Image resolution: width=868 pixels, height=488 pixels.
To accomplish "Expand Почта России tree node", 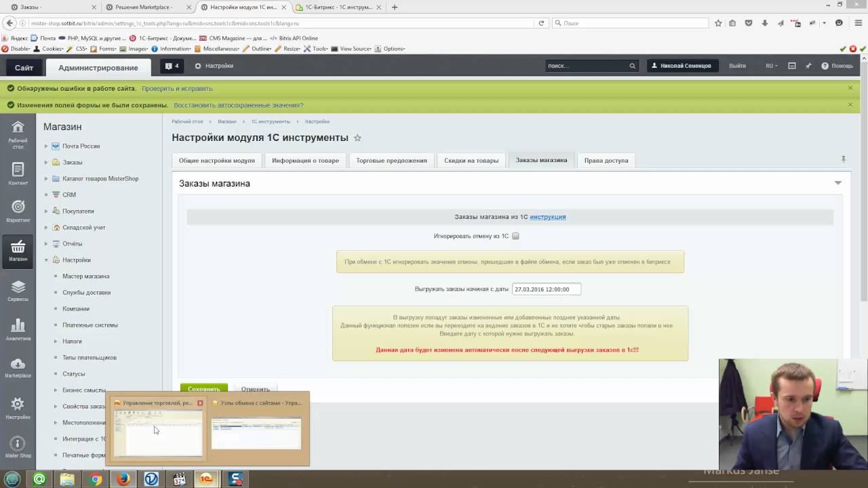I will point(46,146).
